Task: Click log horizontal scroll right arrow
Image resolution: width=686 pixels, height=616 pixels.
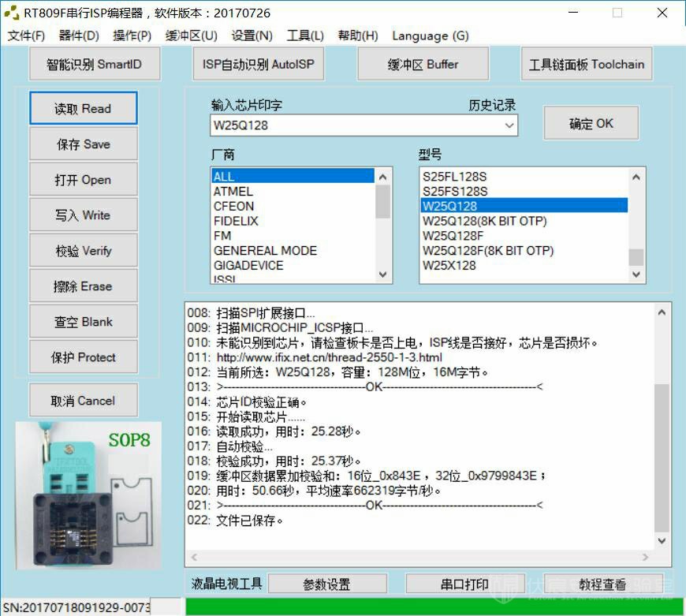Action: pos(645,557)
